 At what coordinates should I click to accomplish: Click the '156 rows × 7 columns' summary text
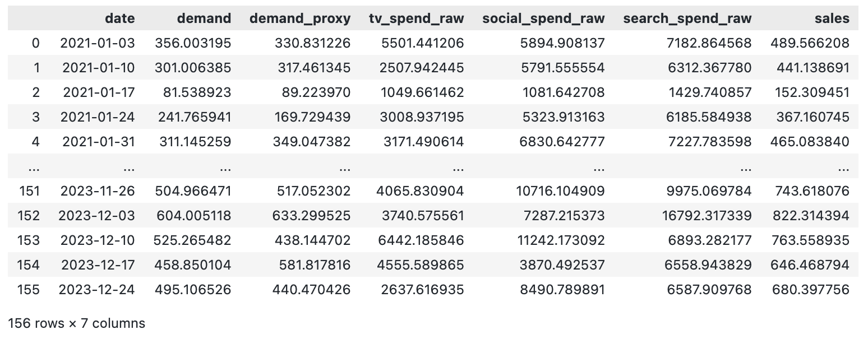pos(76,323)
